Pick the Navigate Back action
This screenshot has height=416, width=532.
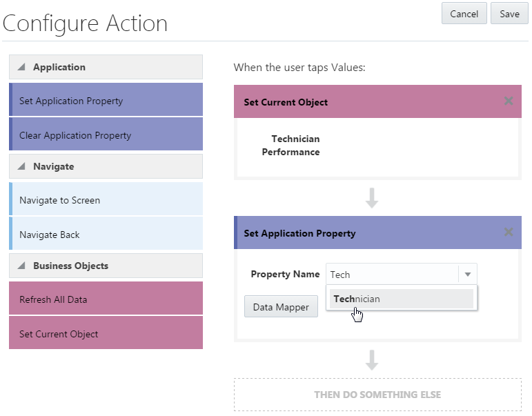pos(106,235)
